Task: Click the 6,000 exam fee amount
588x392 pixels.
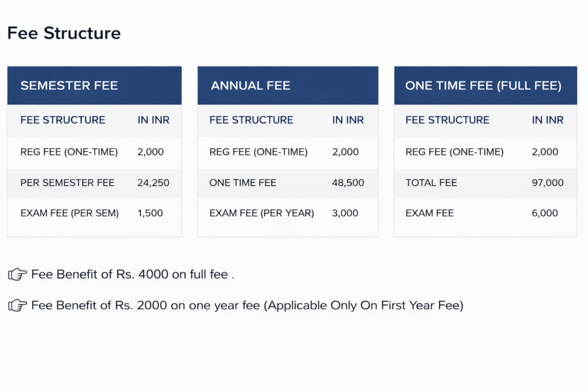Action: 545,214
